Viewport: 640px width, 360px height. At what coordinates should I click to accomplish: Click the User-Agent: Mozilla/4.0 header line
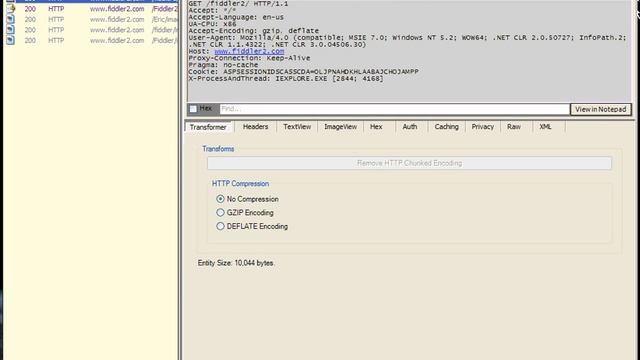tap(407, 38)
